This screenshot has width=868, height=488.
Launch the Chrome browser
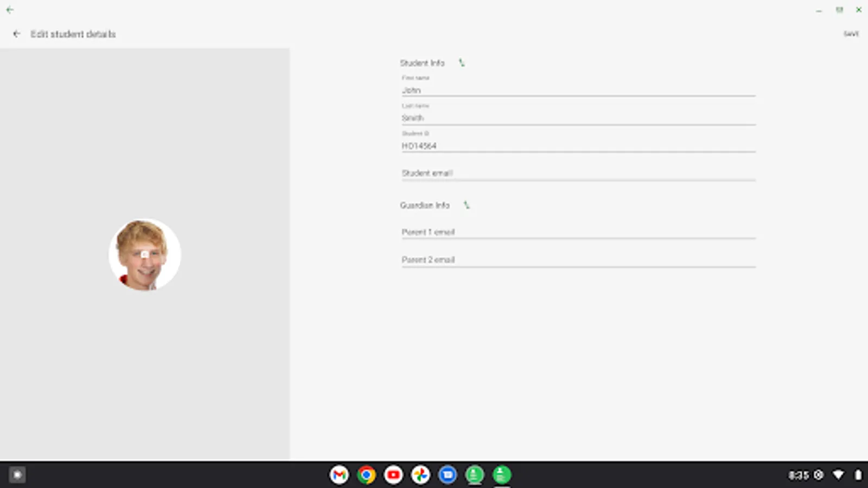point(367,474)
